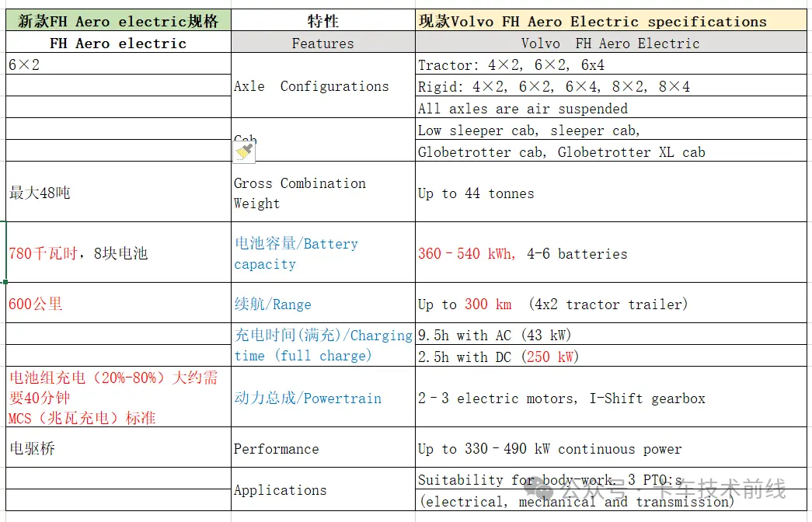Select 'Up to 300 km (4x2 tractor trailer)' cell
This screenshot has width=812, height=522.
[611, 303]
